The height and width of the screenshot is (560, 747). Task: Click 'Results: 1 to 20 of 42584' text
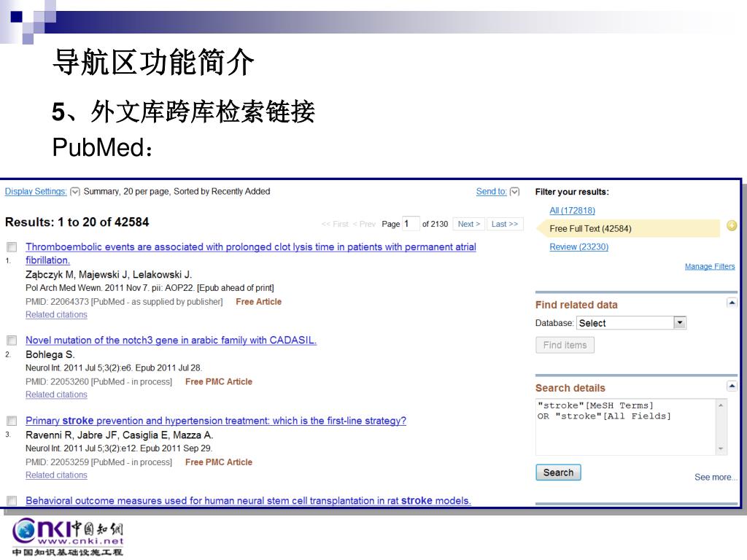click(77, 222)
